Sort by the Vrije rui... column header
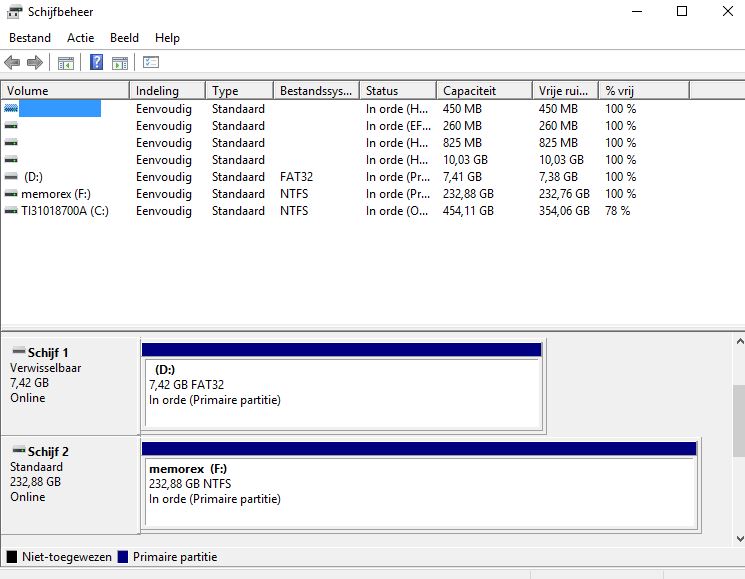 (x=565, y=90)
